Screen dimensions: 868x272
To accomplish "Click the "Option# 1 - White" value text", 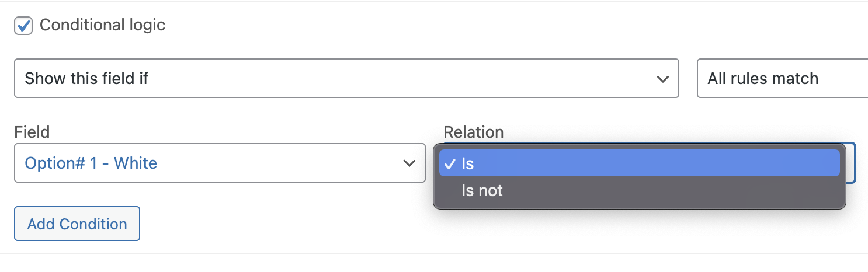I will [x=91, y=163].
